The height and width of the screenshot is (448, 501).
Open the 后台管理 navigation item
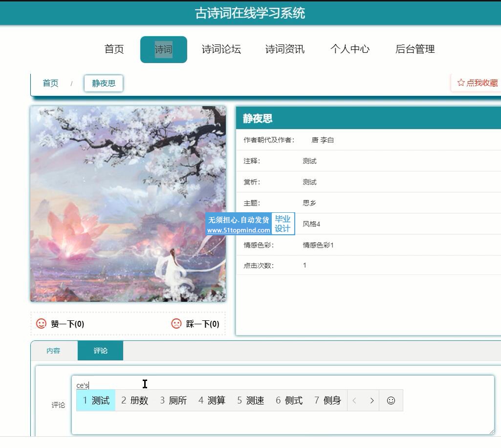[x=415, y=49]
